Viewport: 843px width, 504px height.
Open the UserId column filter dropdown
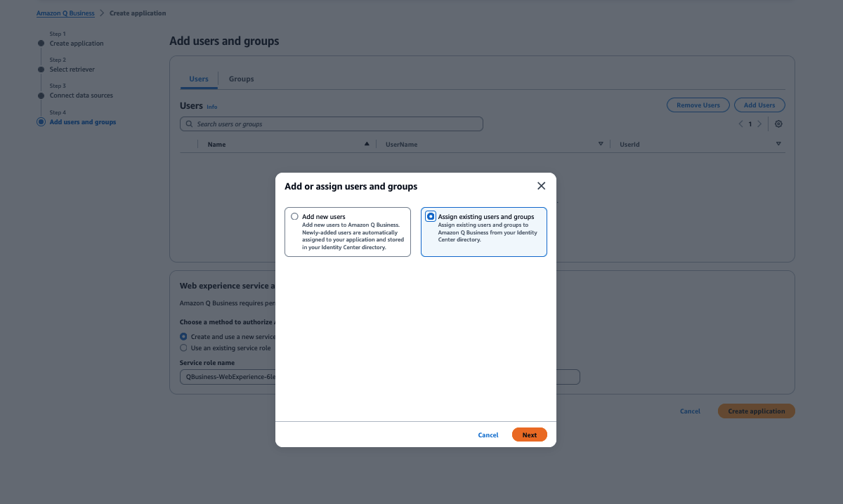tap(778, 143)
